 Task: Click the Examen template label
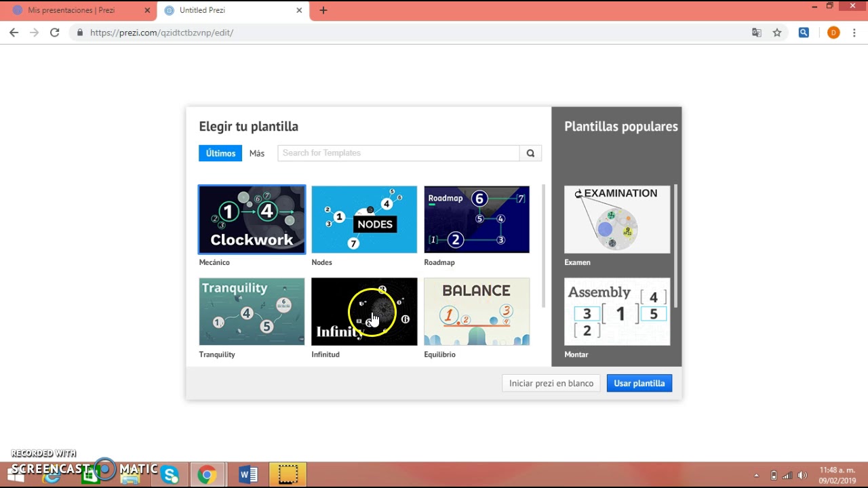[x=577, y=262]
